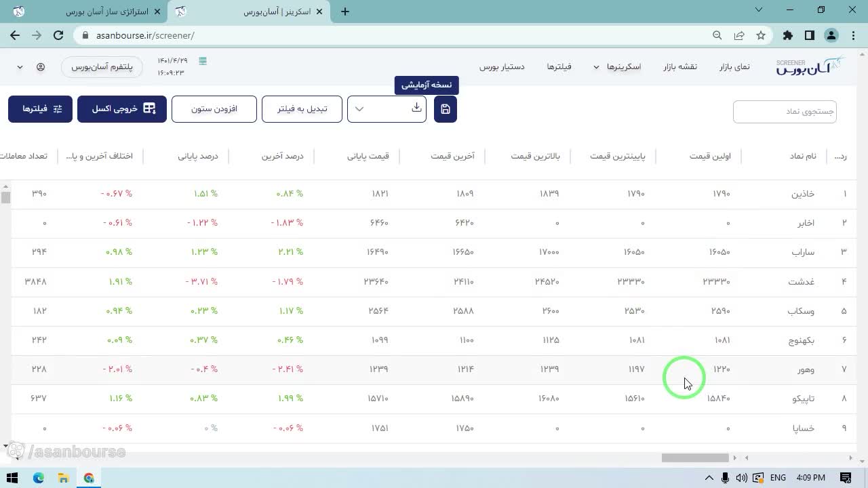Viewport: 868px width, 488px height.
Task: Toggle the browser side panel icon
Action: (810, 35)
